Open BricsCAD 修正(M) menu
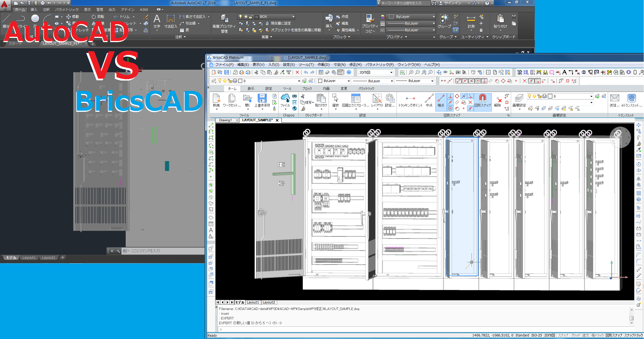This screenshot has width=644, height=339. [x=355, y=65]
